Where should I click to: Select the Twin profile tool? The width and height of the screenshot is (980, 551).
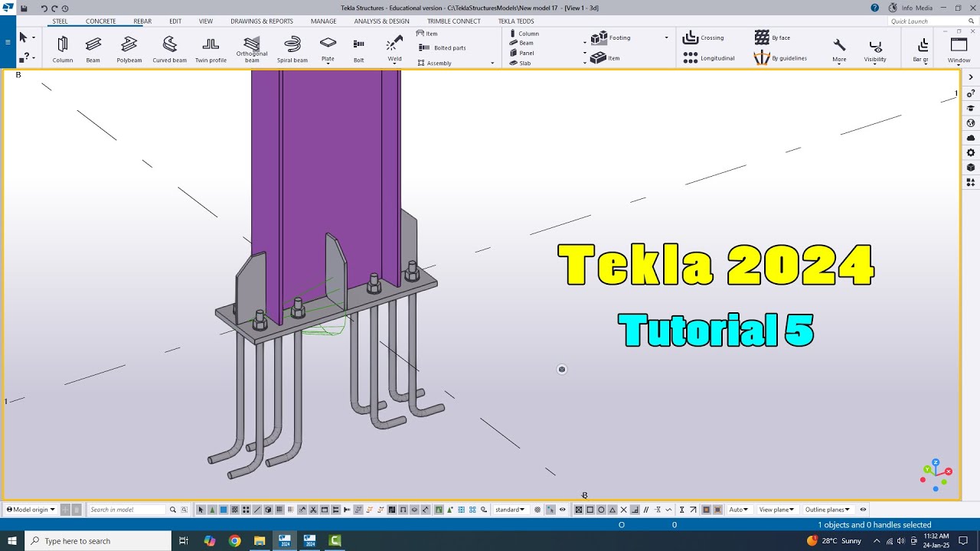[x=211, y=49]
